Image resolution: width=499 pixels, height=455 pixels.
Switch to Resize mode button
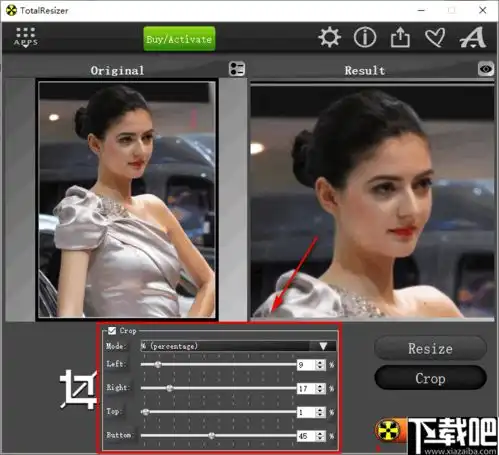click(x=430, y=349)
